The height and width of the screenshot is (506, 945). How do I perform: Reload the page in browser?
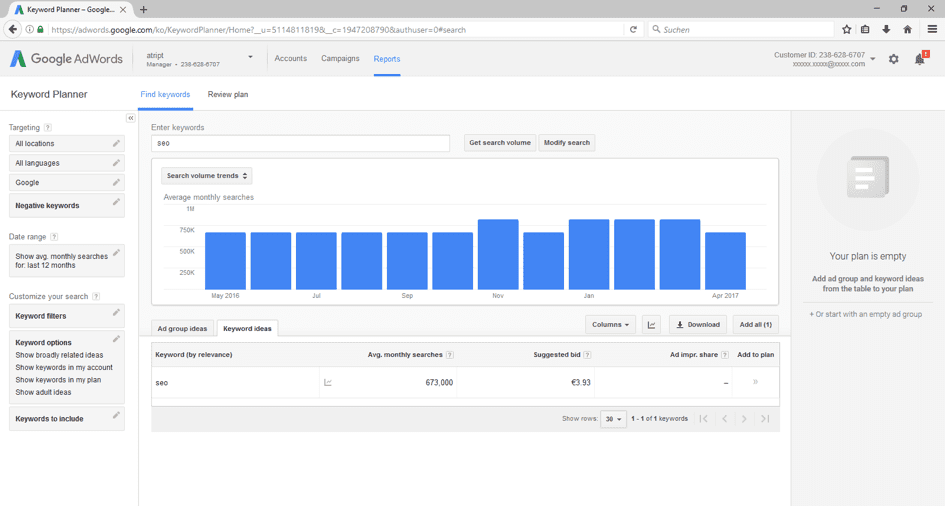[633, 29]
